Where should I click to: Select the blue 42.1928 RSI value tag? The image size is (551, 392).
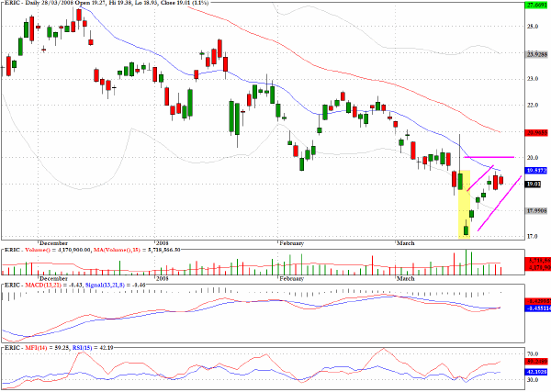(x=537, y=372)
